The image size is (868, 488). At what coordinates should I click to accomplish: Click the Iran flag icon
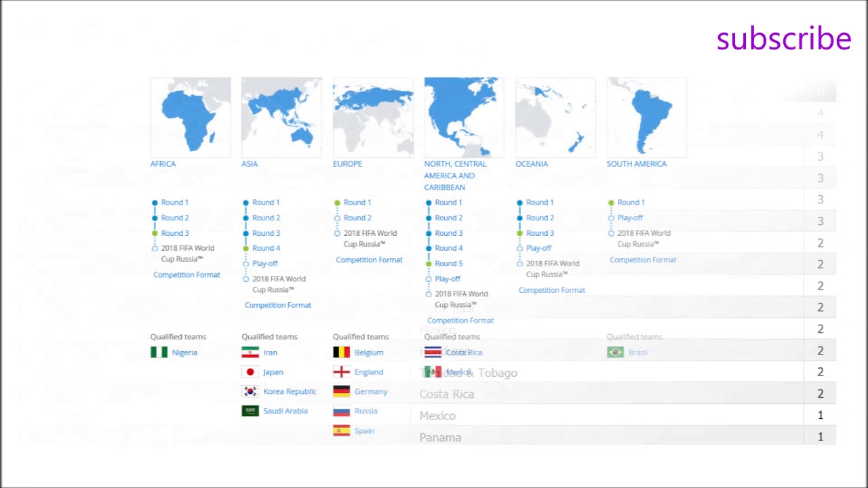tap(250, 352)
